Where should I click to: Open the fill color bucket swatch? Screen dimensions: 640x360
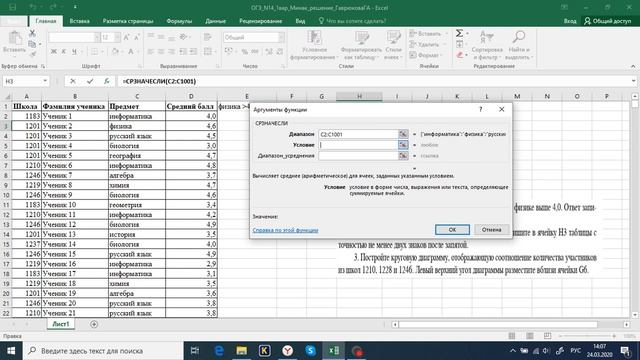[x=115, y=51]
